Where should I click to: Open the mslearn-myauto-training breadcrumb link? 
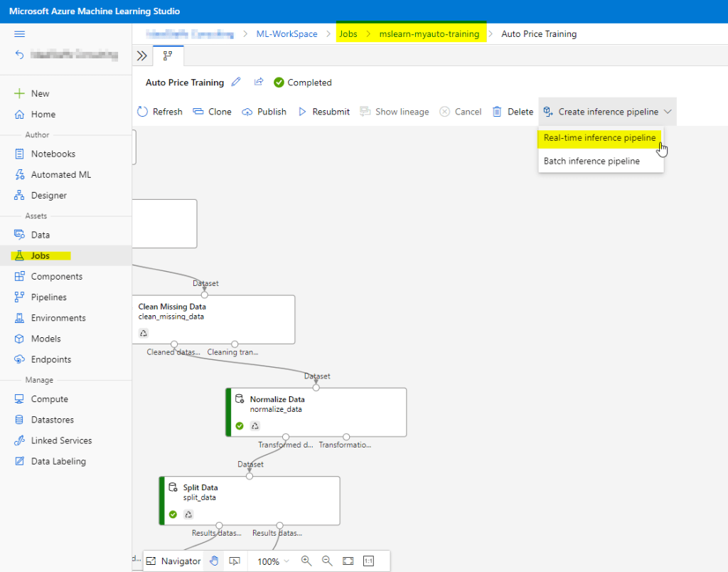429,34
